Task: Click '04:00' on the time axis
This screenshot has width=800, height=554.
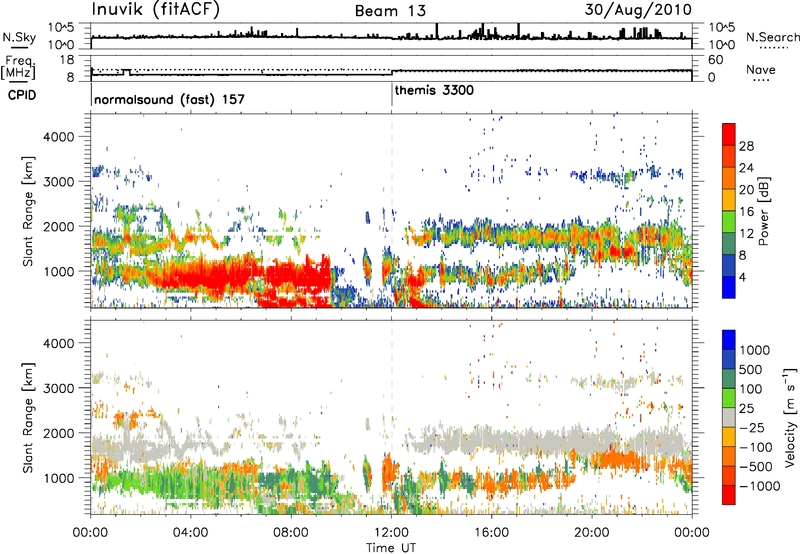Action: point(190,533)
